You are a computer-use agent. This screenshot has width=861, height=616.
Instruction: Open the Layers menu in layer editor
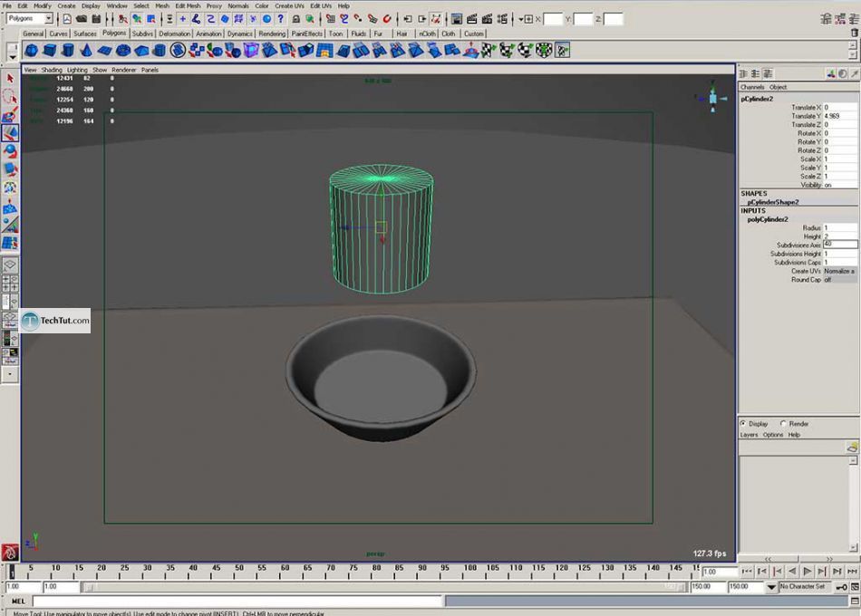[x=749, y=435]
